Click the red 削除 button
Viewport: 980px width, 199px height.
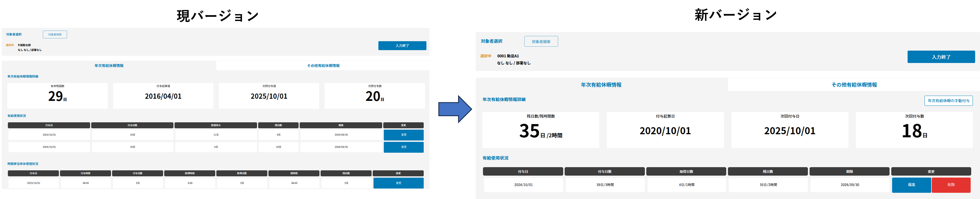[951, 185]
